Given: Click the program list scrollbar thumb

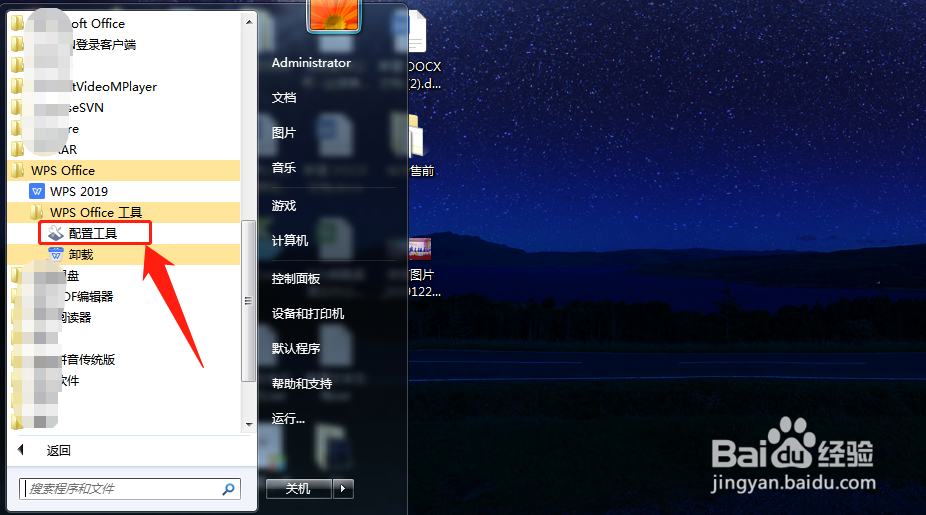Looking at the screenshot, I should coord(249,301).
